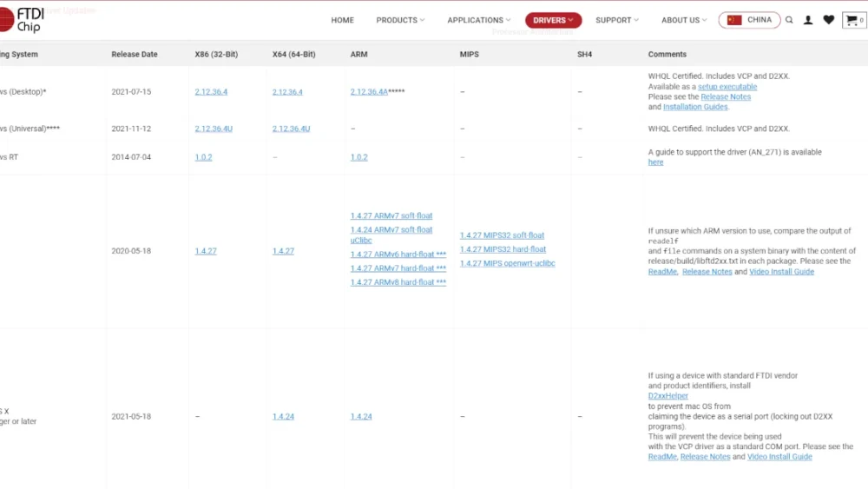868x489 pixels.
Task: Download 1.4.27 ARMv8 hard-float driver
Action: [398, 282]
